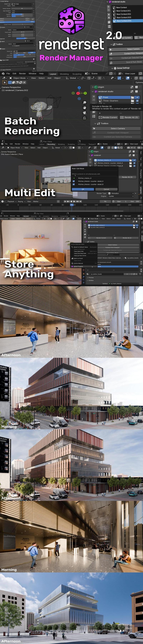The height and width of the screenshot is (644, 143).
Task: Click the purple renderset studio icon in Batch Rendering
Action: click(x=96, y=91)
